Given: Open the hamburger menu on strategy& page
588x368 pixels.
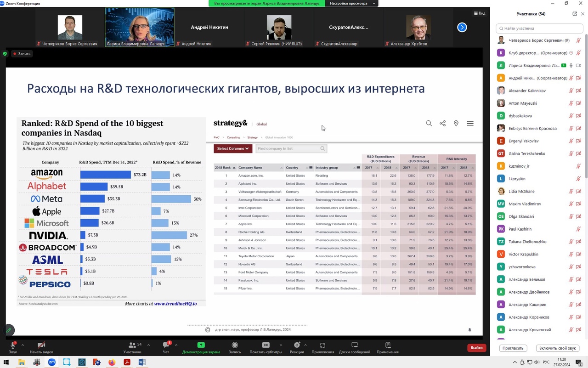Looking at the screenshot, I should [470, 123].
